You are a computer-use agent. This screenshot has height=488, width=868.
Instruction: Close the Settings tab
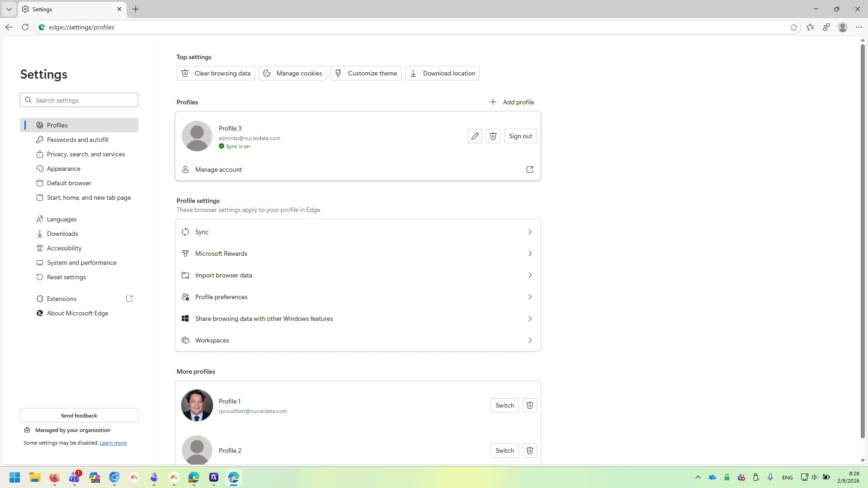(119, 9)
